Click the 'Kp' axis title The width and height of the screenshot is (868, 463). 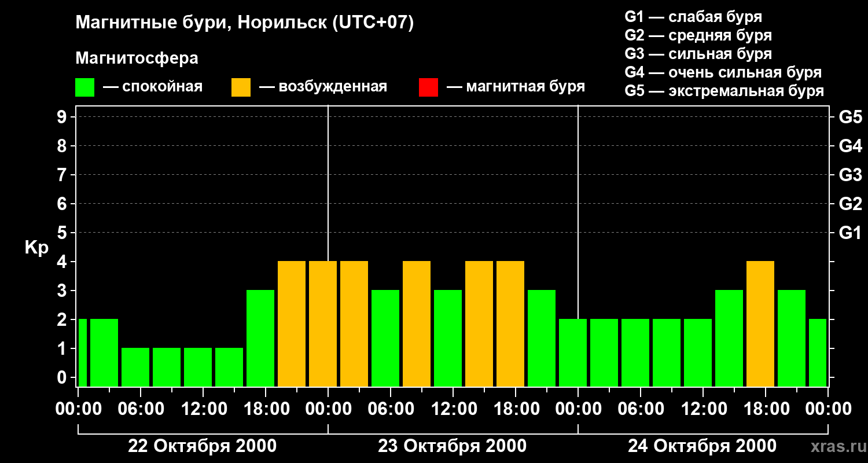point(37,247)
